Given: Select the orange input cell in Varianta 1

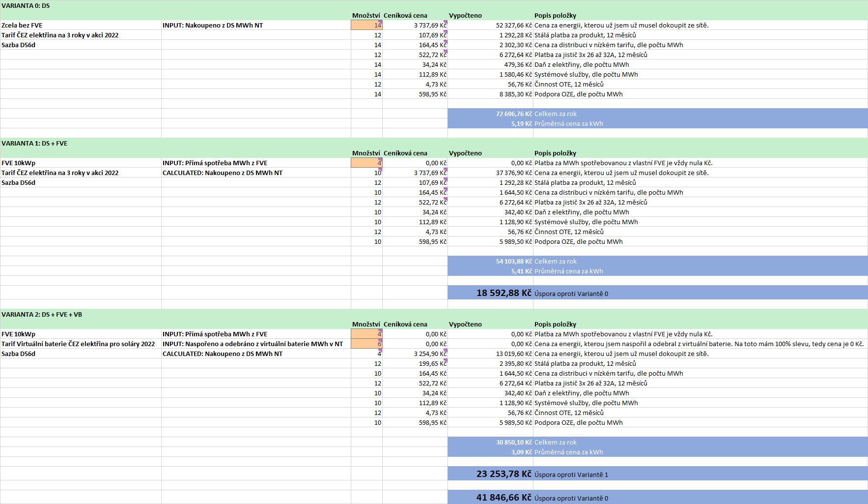Looking at the screenshot, I should point(366,163).
